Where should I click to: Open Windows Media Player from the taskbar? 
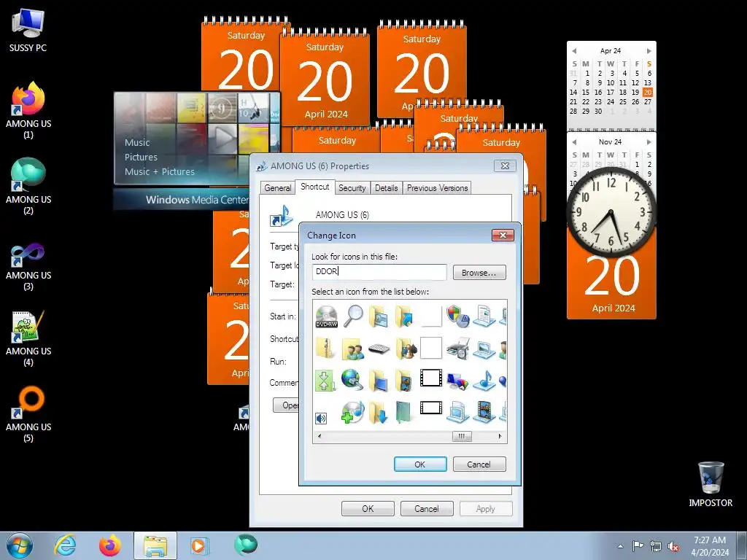(x=198, y=545)
